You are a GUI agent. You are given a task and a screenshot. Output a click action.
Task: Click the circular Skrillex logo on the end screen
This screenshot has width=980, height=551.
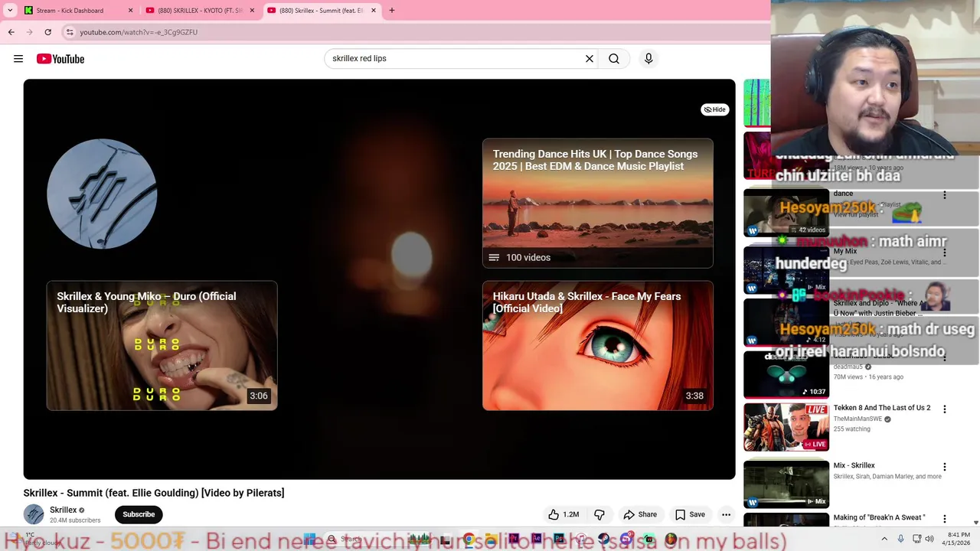pyautogui.click(x=102, y=194)
